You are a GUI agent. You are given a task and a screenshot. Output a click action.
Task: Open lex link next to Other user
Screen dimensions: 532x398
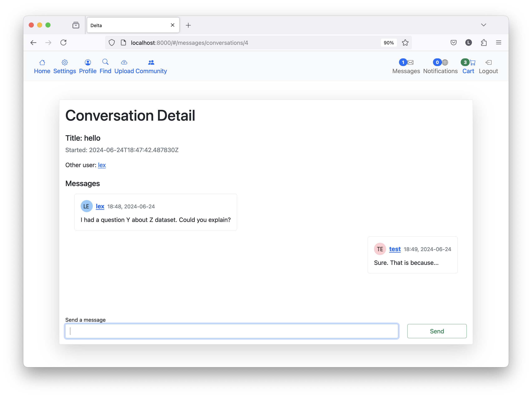(x=102, y=165)
